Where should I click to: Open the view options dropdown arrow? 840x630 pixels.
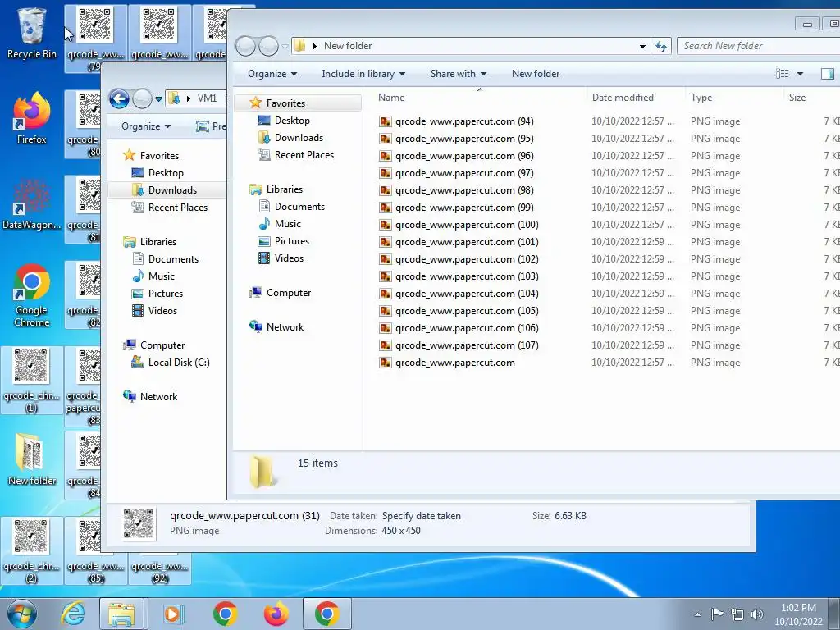pyautogui.click(x=800, y=74)
